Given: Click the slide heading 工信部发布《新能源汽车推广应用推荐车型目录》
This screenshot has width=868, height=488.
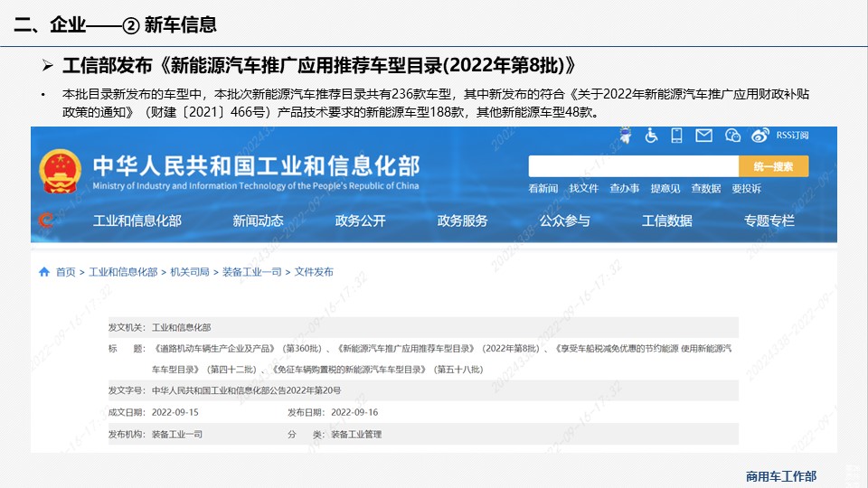Looking at the screenshot, I should (319, 65).
